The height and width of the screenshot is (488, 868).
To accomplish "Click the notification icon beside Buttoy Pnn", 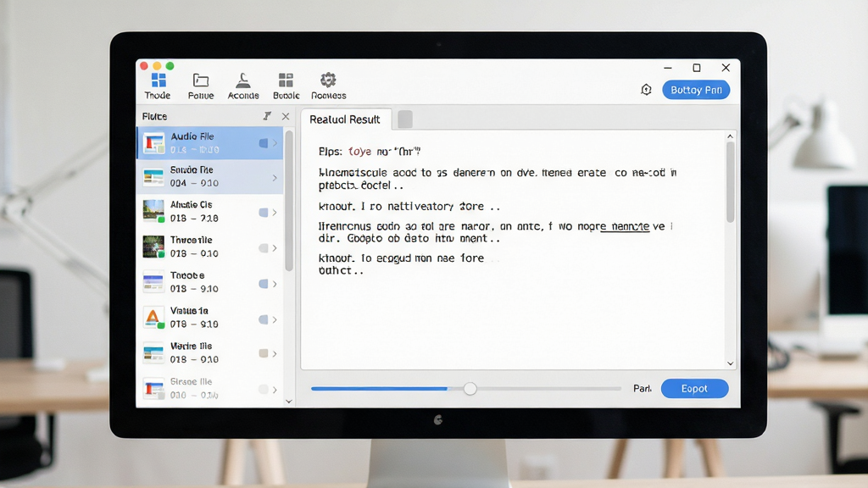I will click(646, 90).
